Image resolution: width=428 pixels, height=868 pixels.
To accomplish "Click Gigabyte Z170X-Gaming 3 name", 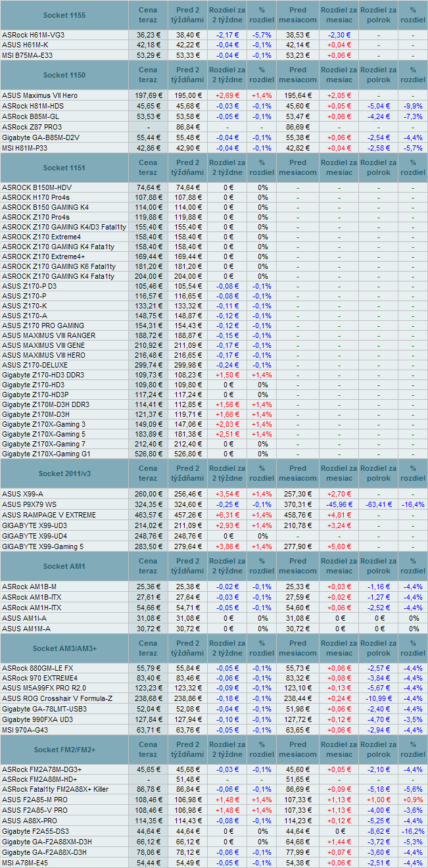I will point(44,424).
